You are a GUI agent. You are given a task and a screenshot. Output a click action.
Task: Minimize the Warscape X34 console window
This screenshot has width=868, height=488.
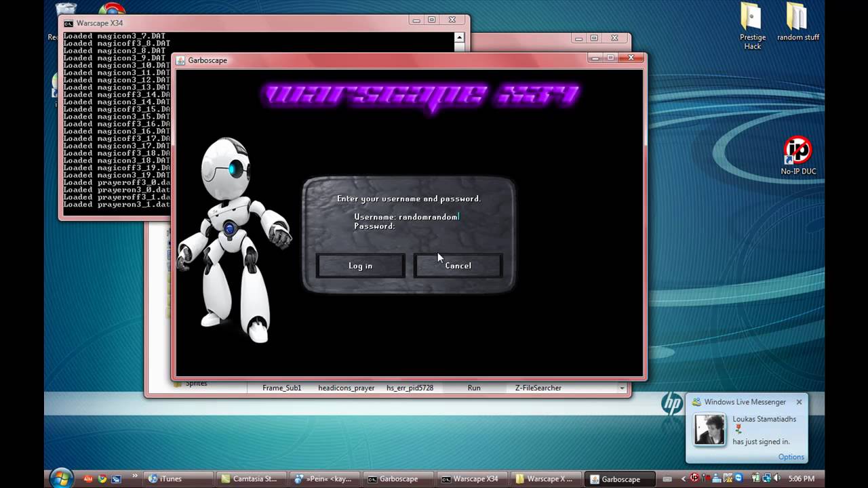[418, 20]
